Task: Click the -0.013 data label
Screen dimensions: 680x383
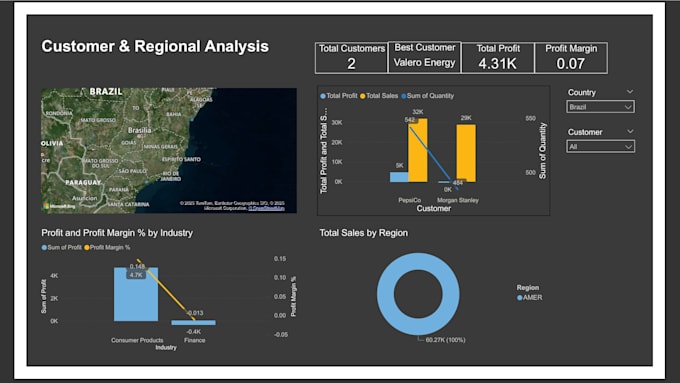Action: coord(195,313)
